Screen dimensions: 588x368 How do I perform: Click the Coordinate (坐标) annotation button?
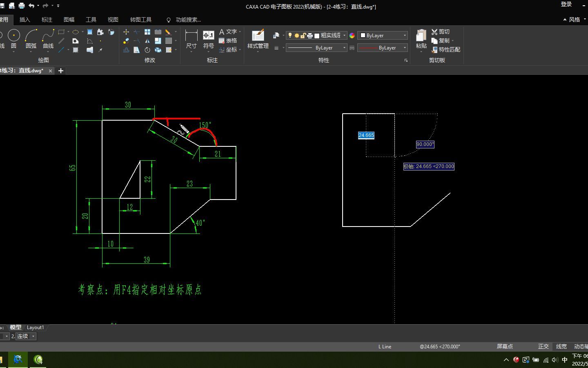pos(228,50)
